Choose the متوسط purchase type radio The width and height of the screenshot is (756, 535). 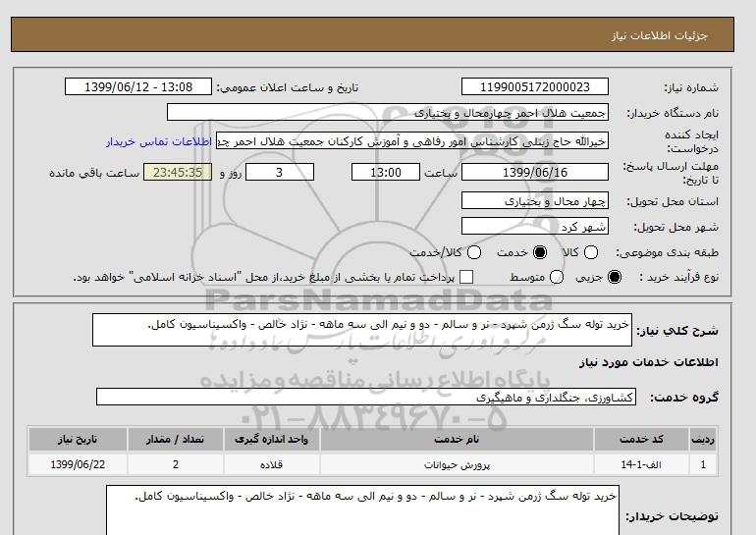(556, 277)
